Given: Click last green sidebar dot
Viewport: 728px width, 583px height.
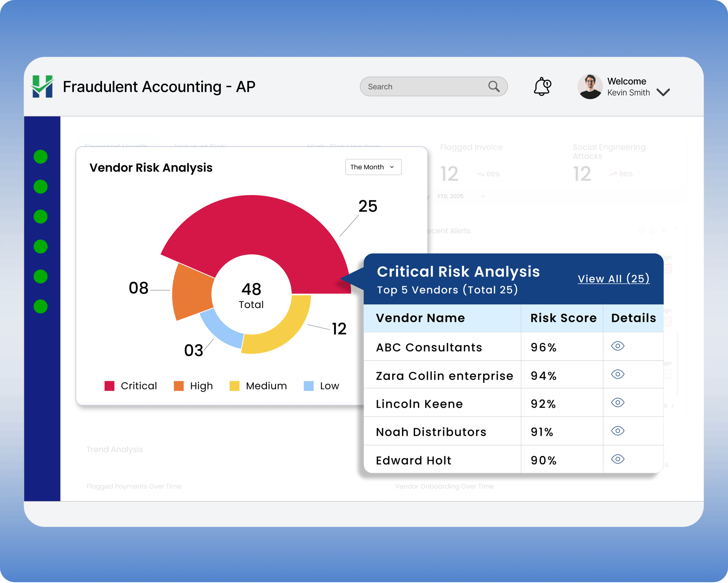Looking at the screenshot, I should coord(40,307).
